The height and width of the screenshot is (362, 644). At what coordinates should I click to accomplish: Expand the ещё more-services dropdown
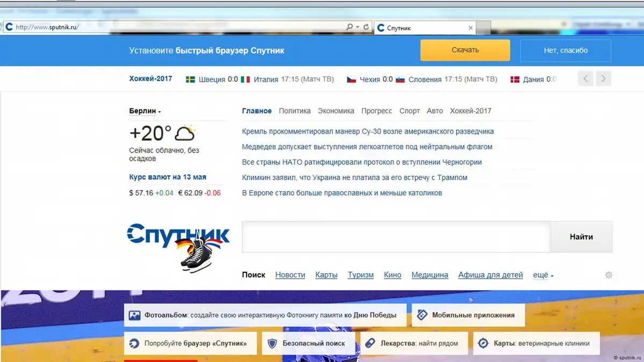pyautogui.click(x=543, y=275)
